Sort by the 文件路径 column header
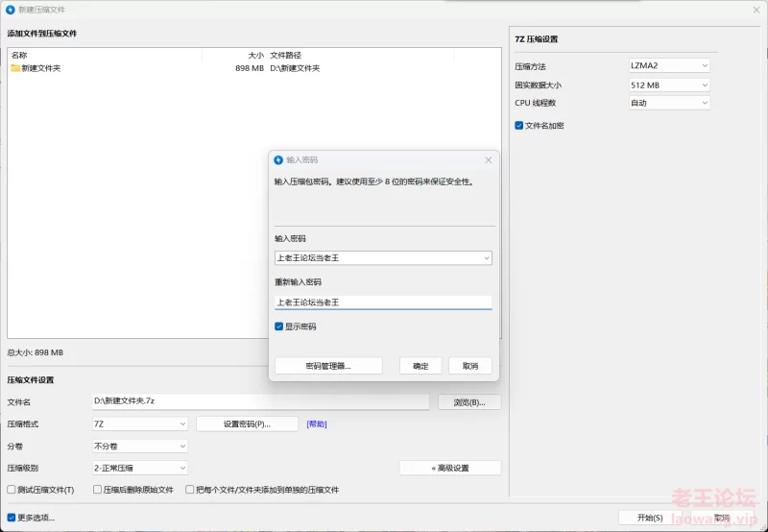 pos(285,55)
